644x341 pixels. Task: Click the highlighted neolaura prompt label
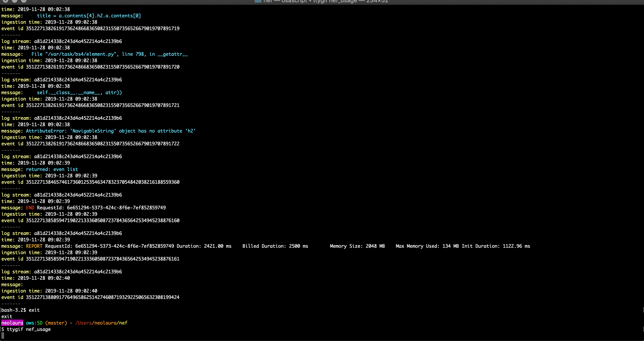(12, 323)
